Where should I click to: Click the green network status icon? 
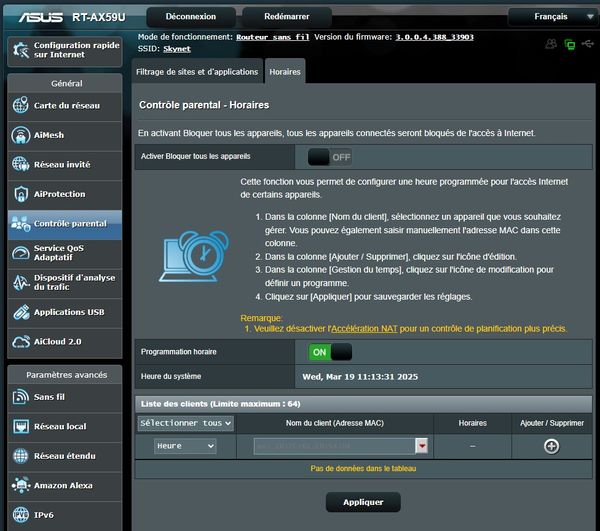pyautogui.click(x=569, y=44)
